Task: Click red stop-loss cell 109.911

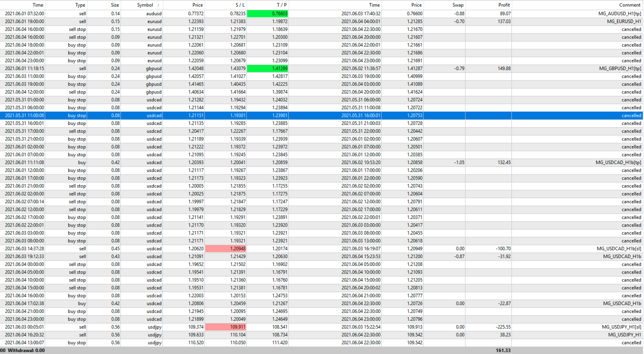Action: [226, 327]
